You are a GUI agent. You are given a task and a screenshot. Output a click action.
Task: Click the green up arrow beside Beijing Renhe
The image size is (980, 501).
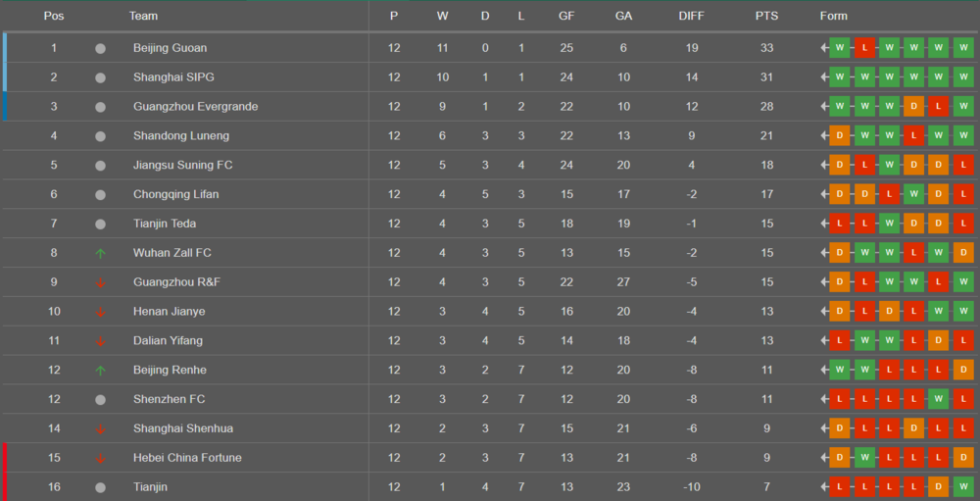[x=100, y=371]
